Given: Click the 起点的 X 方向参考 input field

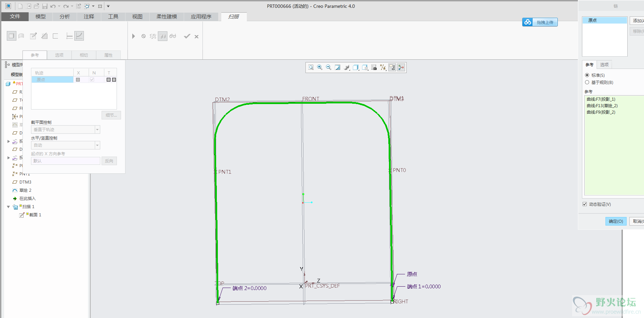Looking at the screenshot, I should point(65,161).
